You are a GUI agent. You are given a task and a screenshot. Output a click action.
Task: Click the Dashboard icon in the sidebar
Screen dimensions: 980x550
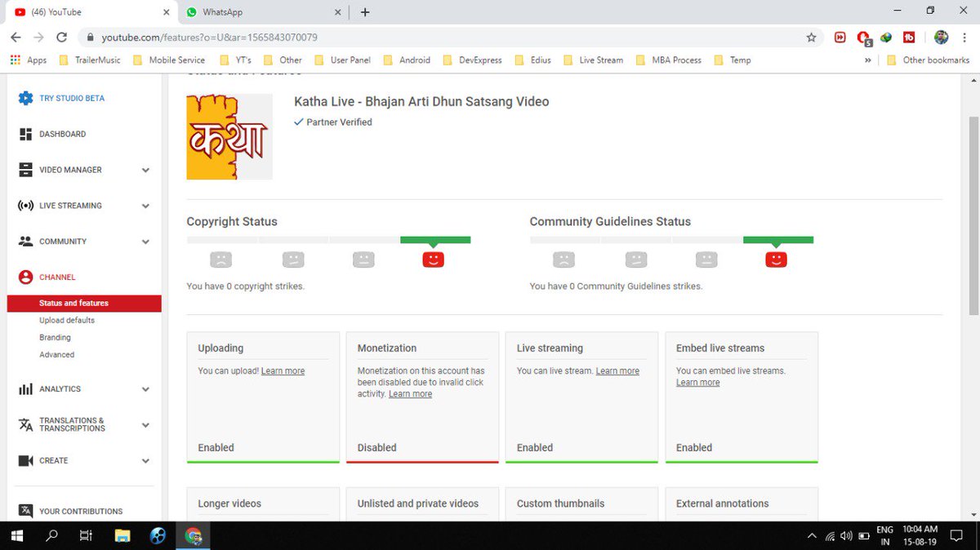click(25, 134)
